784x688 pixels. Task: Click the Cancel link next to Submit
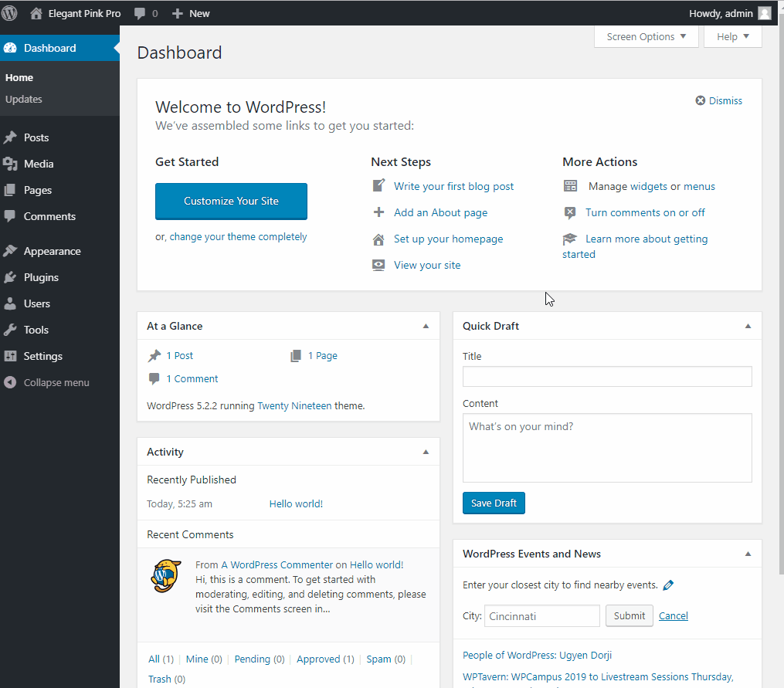(x=673, y=615)
